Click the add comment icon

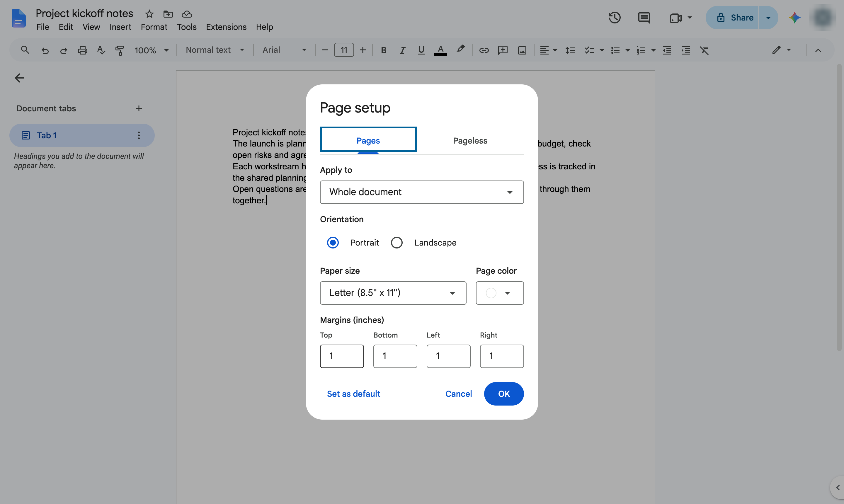(503, 50)
